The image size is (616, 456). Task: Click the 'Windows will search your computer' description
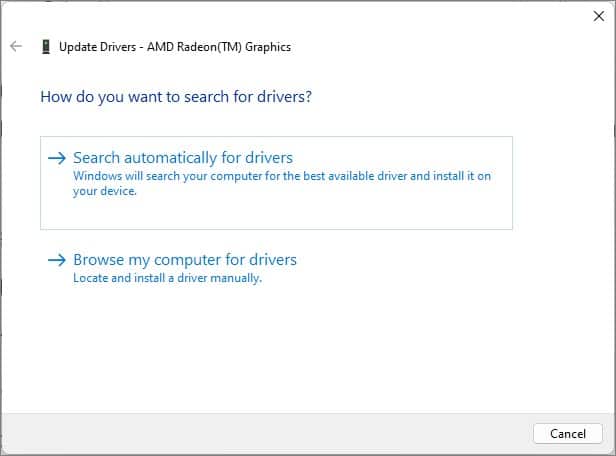tap(282, 183)
